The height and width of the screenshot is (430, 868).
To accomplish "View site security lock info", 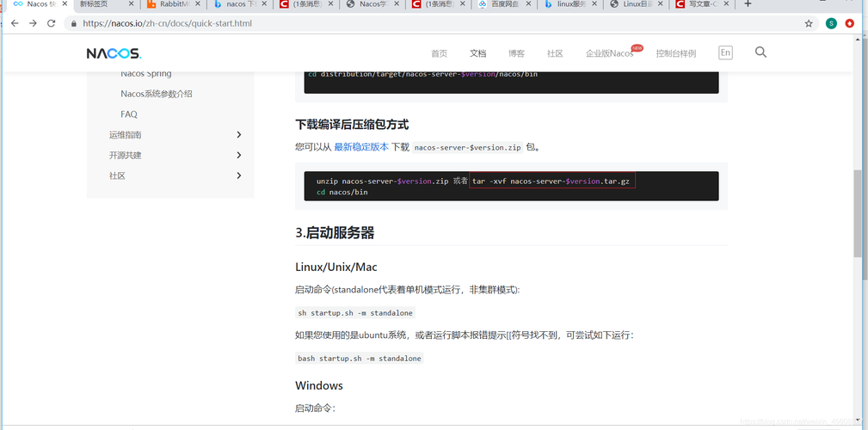I will [x=74, y=24].
